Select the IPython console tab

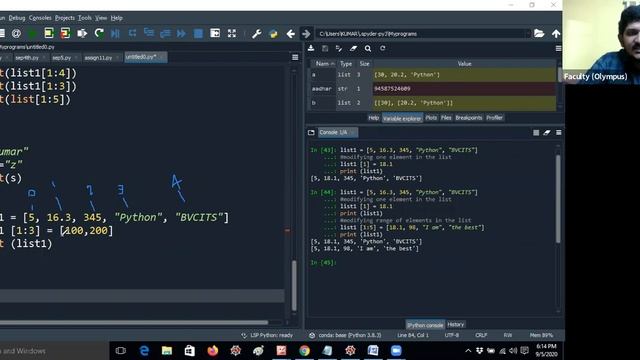(x=425, y=325)
